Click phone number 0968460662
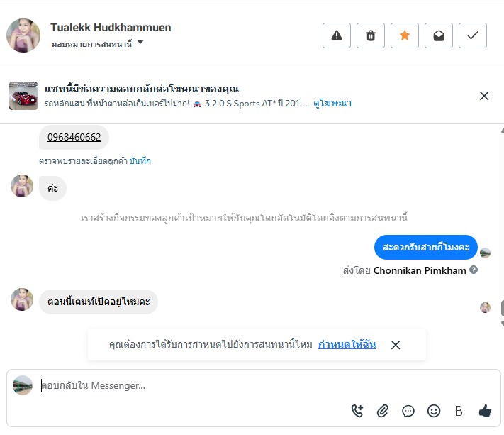504x435 pixels. [74, 137]
